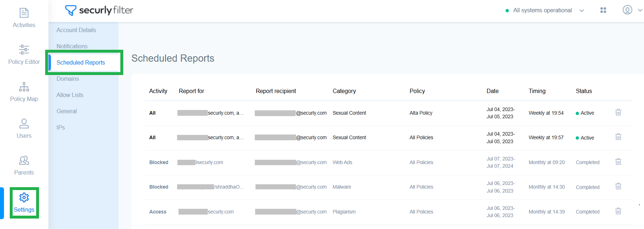Open the Parents icon in sidebar
The image size is (644, 229).
pyautogui.click(x=24, y=160)
